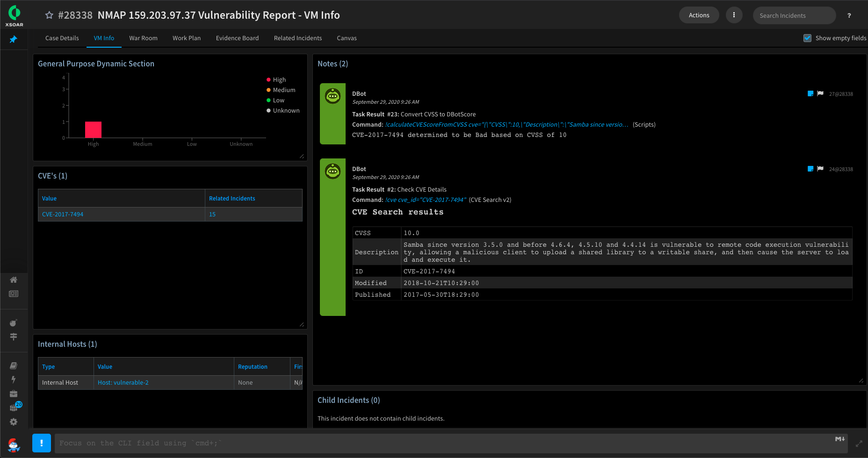The width and height of the screenshot is (868, 458).
Task: Toggle Medium series in chart legend
Action: (281, 90)
